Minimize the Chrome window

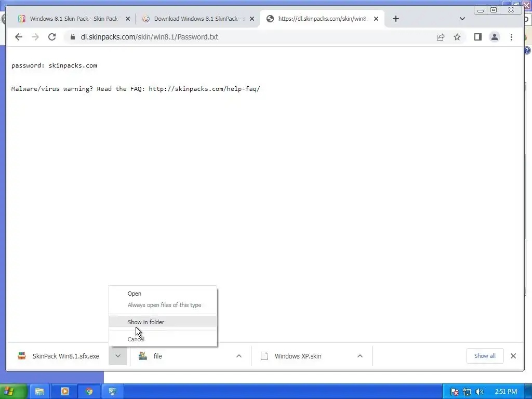click(481, 10)
